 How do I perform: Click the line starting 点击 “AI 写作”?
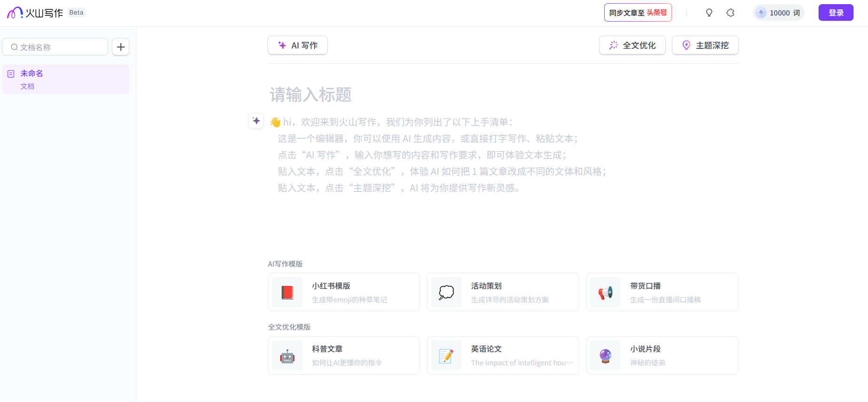click(422, 155)
